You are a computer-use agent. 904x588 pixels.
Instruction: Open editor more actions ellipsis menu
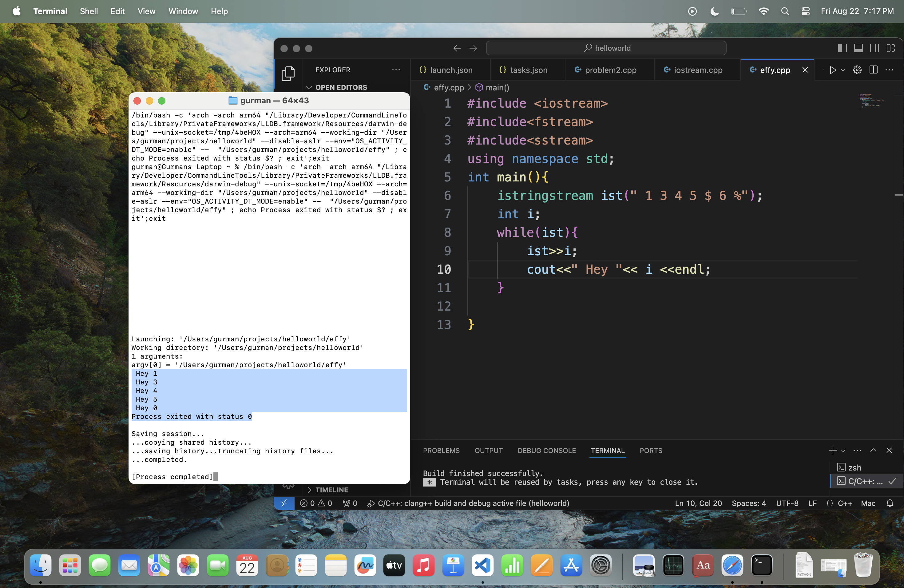[889, 70]
